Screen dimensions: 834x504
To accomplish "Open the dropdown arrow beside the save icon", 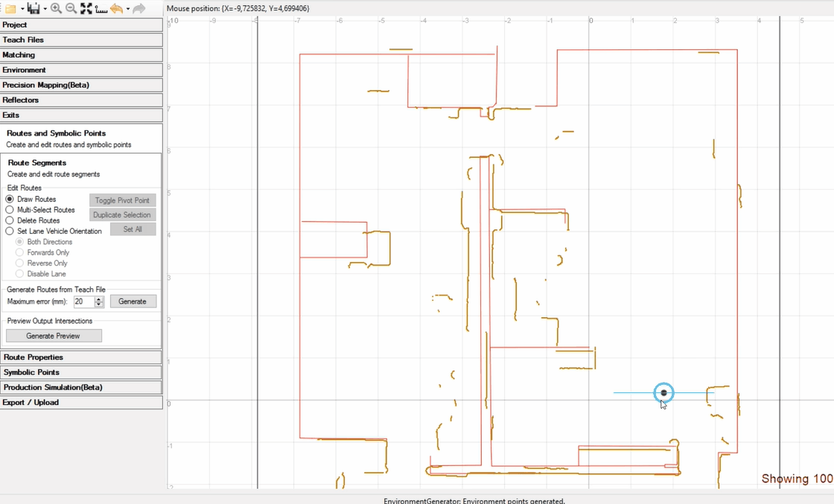I will click(x=45, y=8).
